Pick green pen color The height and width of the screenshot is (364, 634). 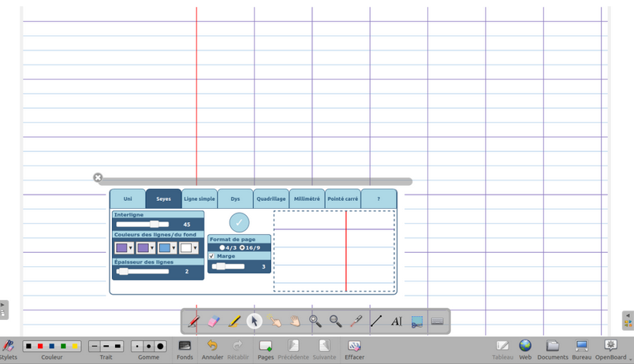pos(64,346)
